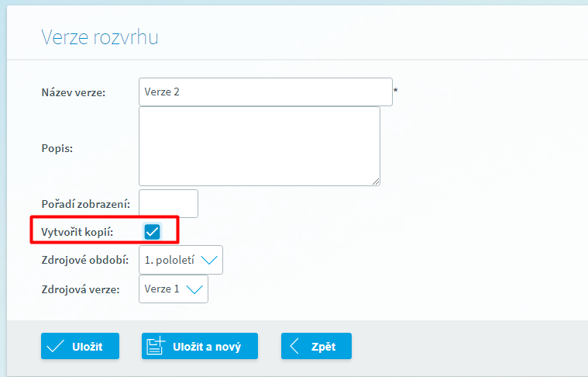Image resolution: width=588 pixels, height=377 pixels.
Task: Click the back arrow icon on Zpět
Action: coord(294,346)
